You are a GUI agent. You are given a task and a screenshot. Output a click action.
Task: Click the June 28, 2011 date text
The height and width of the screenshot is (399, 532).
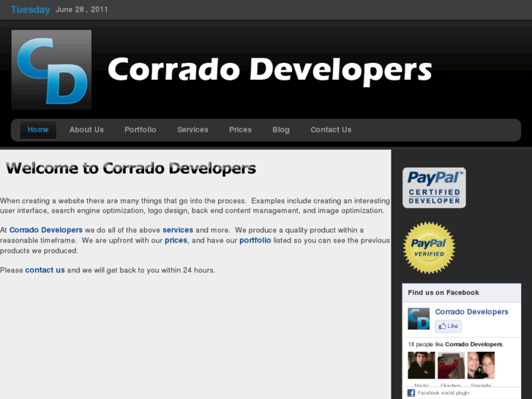[x=81, y=10]
